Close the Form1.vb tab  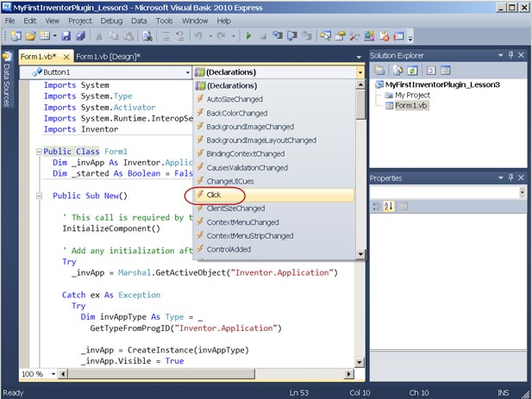66,57
